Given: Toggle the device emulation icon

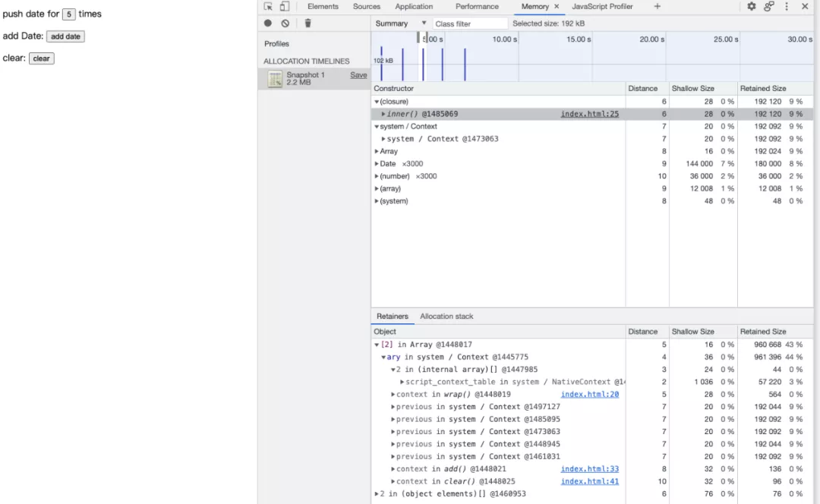Looking at the screenshot, I should click(285, 7).
